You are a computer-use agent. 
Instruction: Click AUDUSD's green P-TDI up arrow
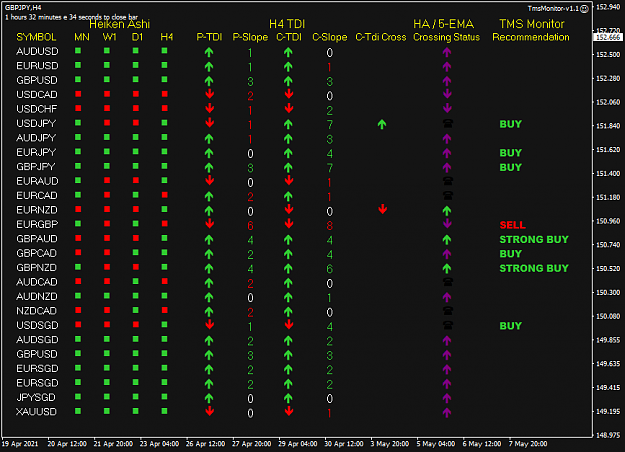coord(209,52)
